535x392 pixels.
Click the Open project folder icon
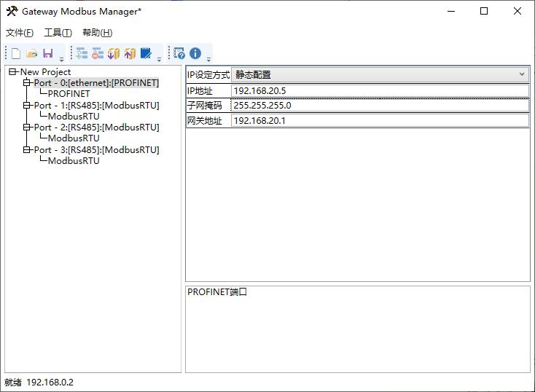tap(32, 53)
